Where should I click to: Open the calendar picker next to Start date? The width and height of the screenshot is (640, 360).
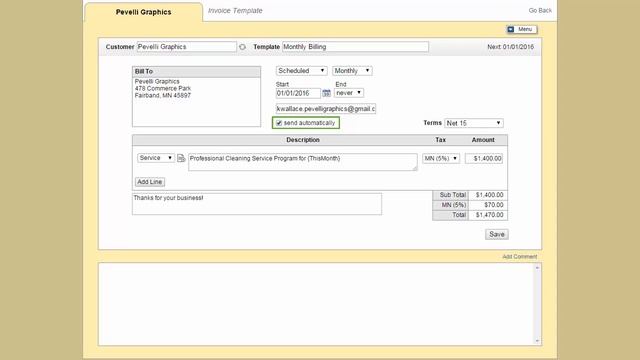coord(326,93)
